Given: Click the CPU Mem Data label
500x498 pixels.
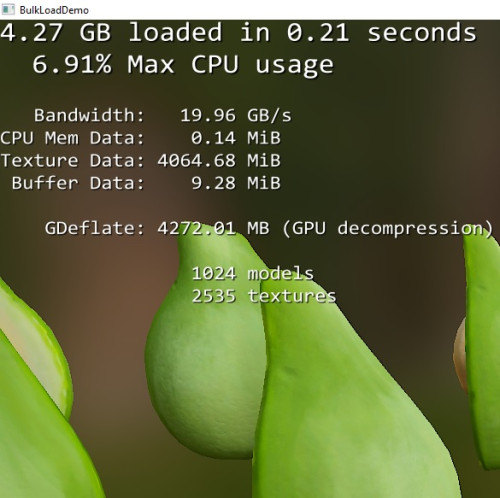Looking at the screenshot, I should [72, 138].
